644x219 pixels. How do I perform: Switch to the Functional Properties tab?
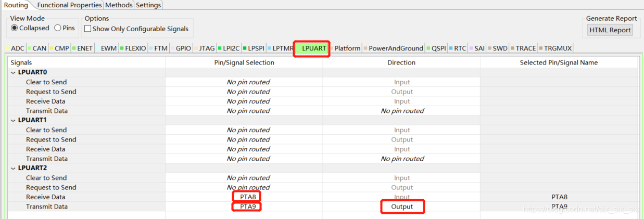(x=69, y=5)
